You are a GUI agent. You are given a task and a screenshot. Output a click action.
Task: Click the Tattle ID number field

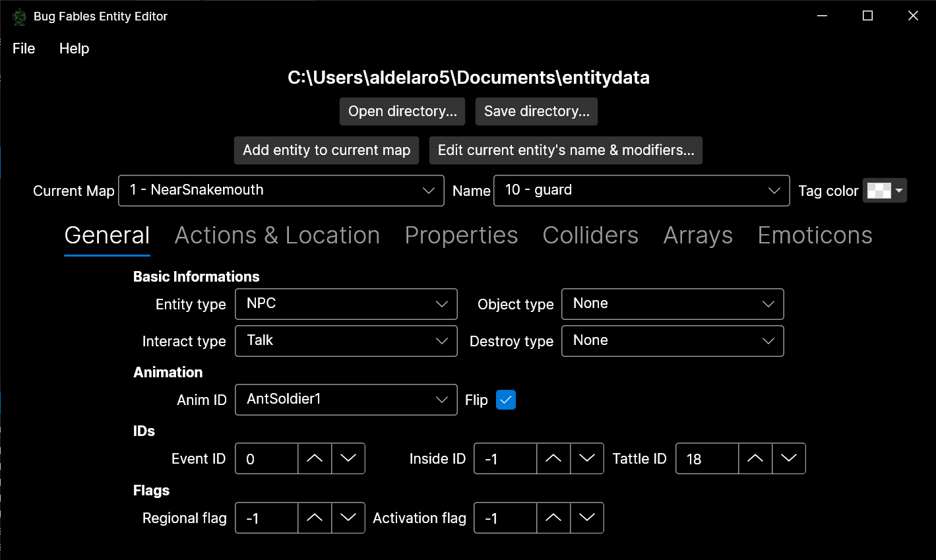pos(708,458)
